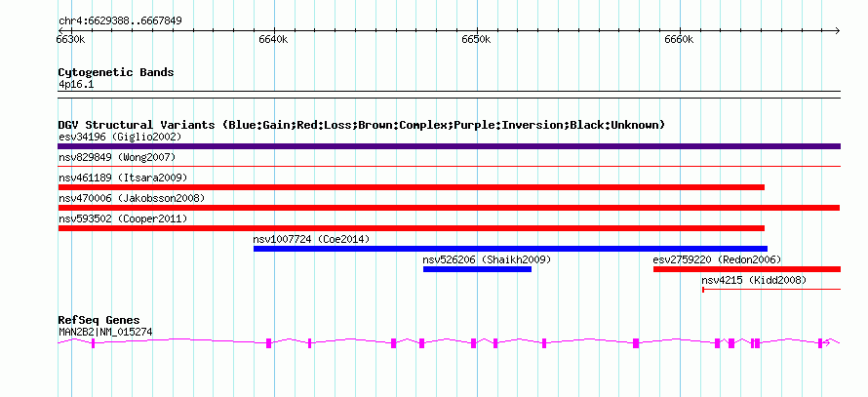
Task: Click the last MAN2B2 exon with arrowhead
Action: pyautogui.click(x=822, y=343)
